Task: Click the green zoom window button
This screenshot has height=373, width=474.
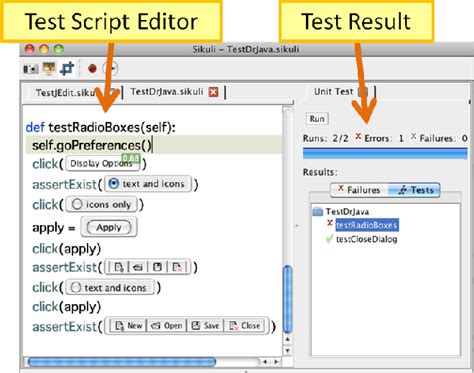Action: pyautogui.click(x=59, y=49)
